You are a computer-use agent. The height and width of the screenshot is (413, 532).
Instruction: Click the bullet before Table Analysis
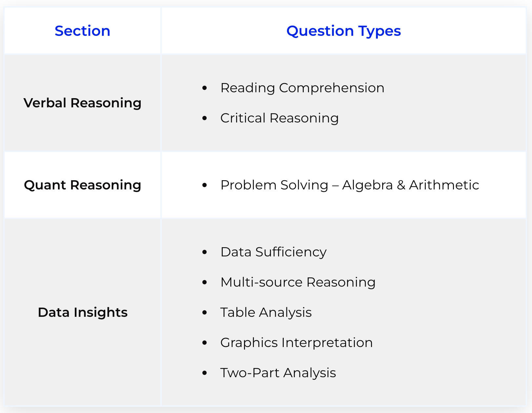coord(205,312)
